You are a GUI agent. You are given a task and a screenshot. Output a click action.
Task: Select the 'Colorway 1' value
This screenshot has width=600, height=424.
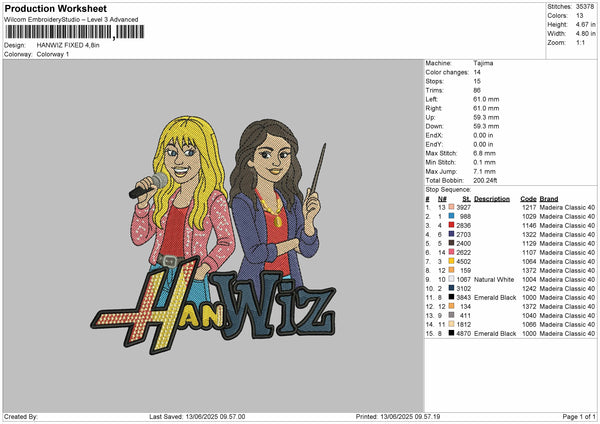[53, 54]
